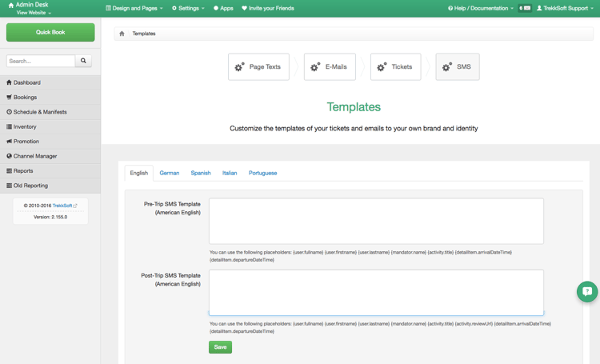Open E-Mails template step

(330, 67)
